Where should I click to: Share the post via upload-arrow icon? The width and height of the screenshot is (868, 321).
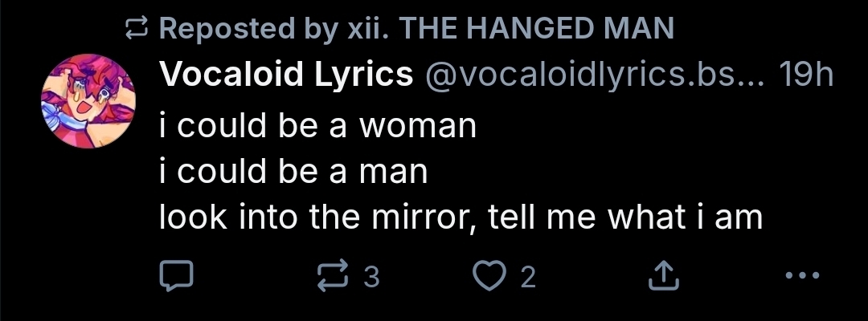[x=663, y=277]
